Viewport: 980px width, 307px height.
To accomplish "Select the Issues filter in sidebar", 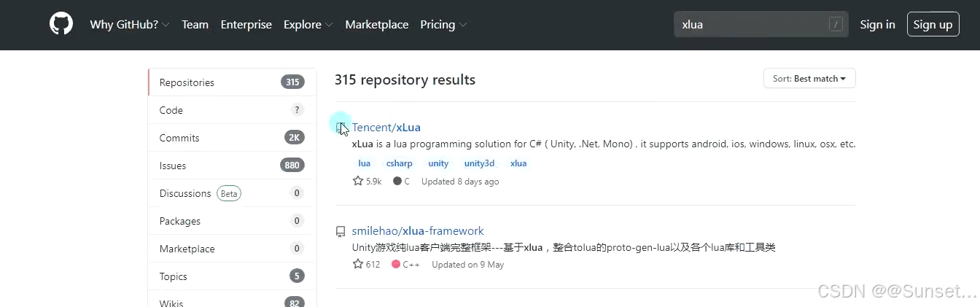I will pyautogui.click(x=232, y=166).
